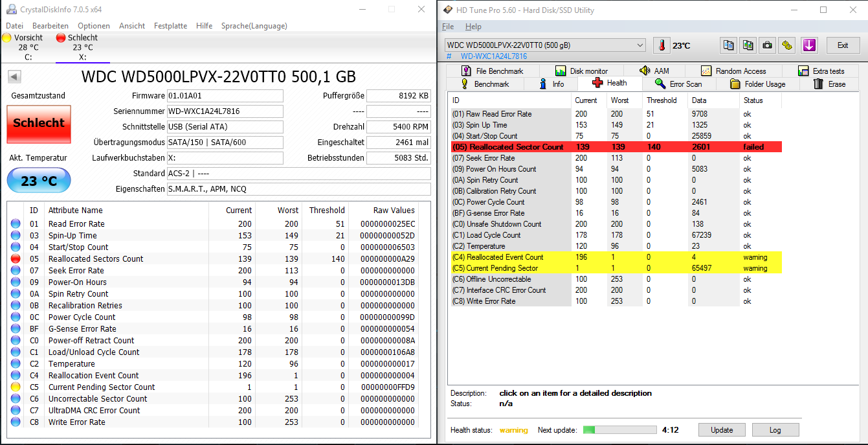
Task: Select the (C5) Current Pending Sector warning row
Action: click(616, 268)
